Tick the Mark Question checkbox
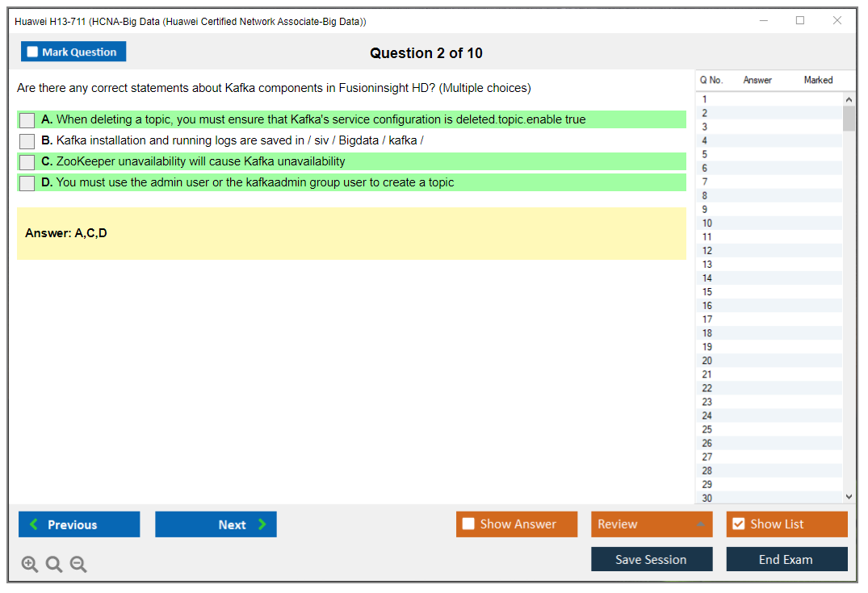The height and width of the screenshot is (593, 868). click(x=33, y=52)
